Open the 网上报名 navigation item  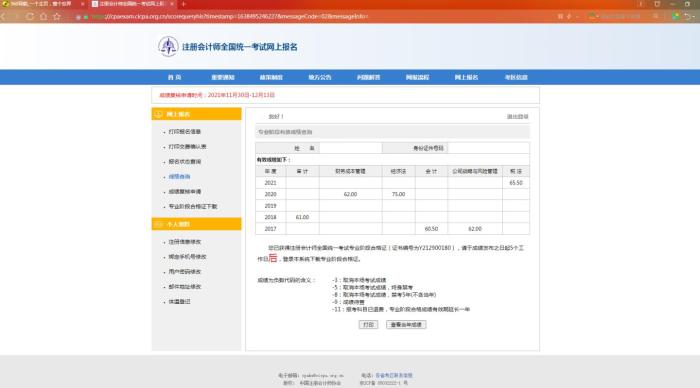467,77
